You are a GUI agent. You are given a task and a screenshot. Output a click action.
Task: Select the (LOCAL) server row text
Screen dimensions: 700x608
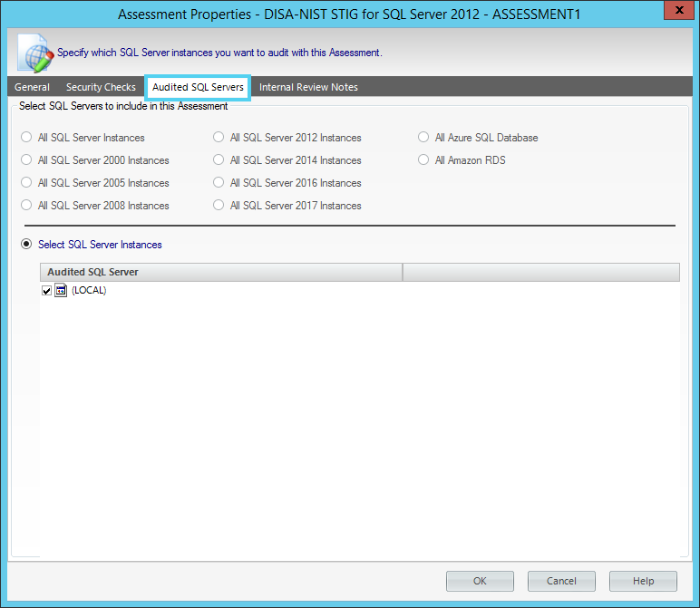pyautogui.click(x=89, y=290)
